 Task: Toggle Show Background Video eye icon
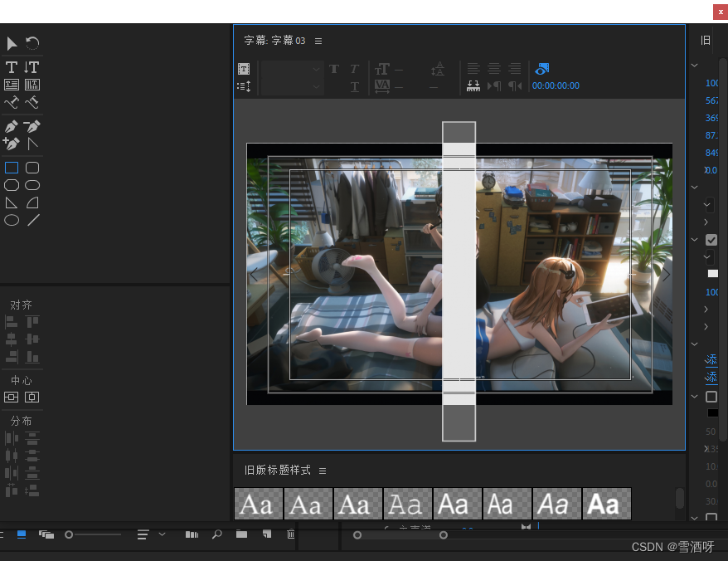(x=541, y=69)
